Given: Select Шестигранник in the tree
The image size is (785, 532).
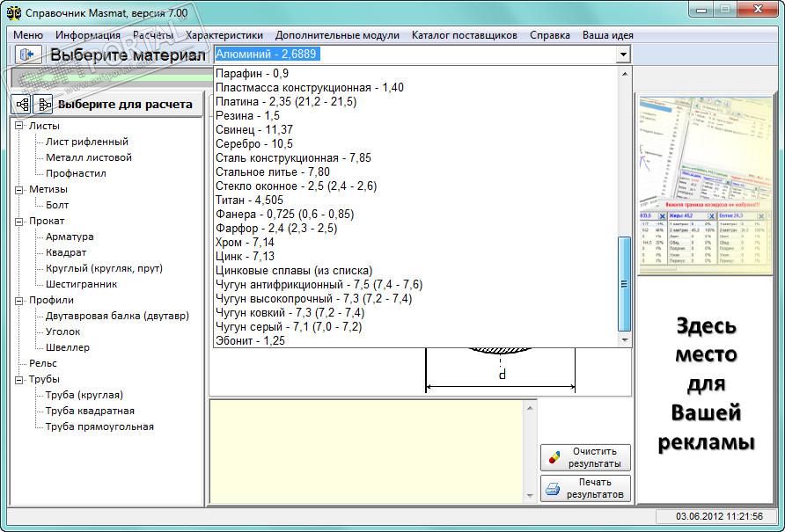Looking at the screenshot, I should click(x=81, y=284).
